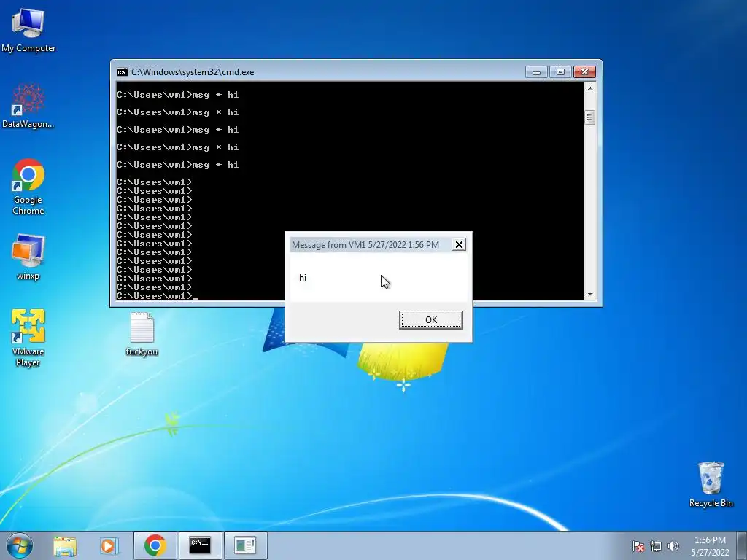Click the cmd scrollbar up arrow
The height and width of the screenshot is (560, 747).
[x=589, y=88]
